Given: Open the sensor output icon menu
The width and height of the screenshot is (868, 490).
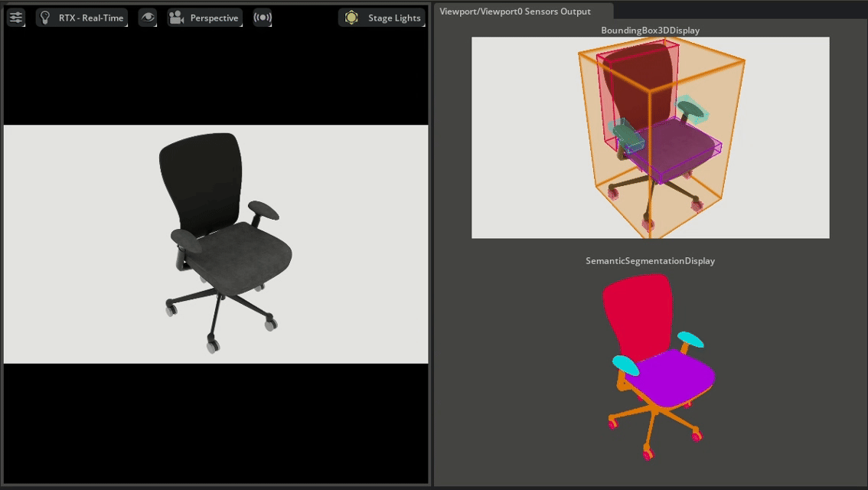Looking at the screenshot, I should coord(263,18).
